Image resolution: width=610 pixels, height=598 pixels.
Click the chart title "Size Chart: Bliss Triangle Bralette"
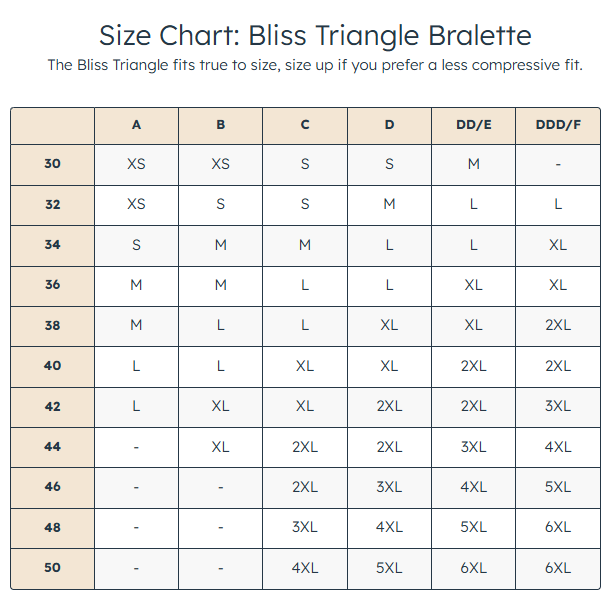[315, 35]
